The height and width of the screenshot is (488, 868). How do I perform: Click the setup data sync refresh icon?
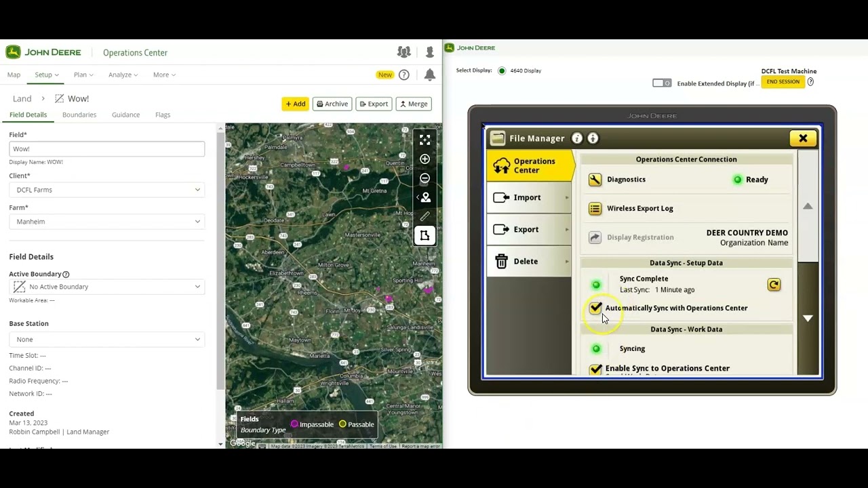[x=774, y=285]
